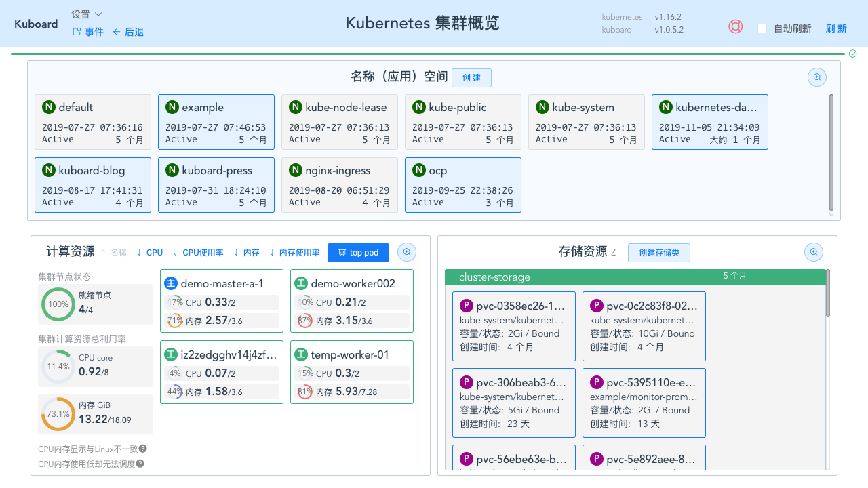Screen dimensions: 868x488
Task: Click the magnifier icon in the 计算资源 panel
Action: point(406,251)
